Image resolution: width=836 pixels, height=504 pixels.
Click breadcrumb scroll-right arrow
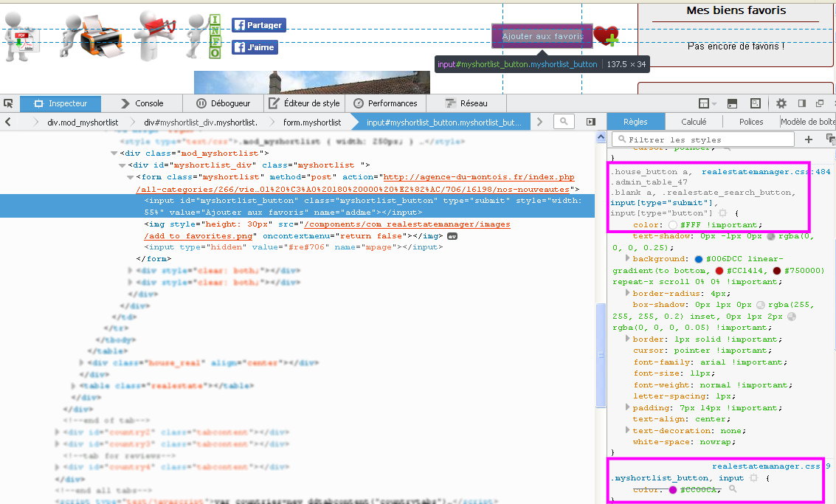(539, 122)
